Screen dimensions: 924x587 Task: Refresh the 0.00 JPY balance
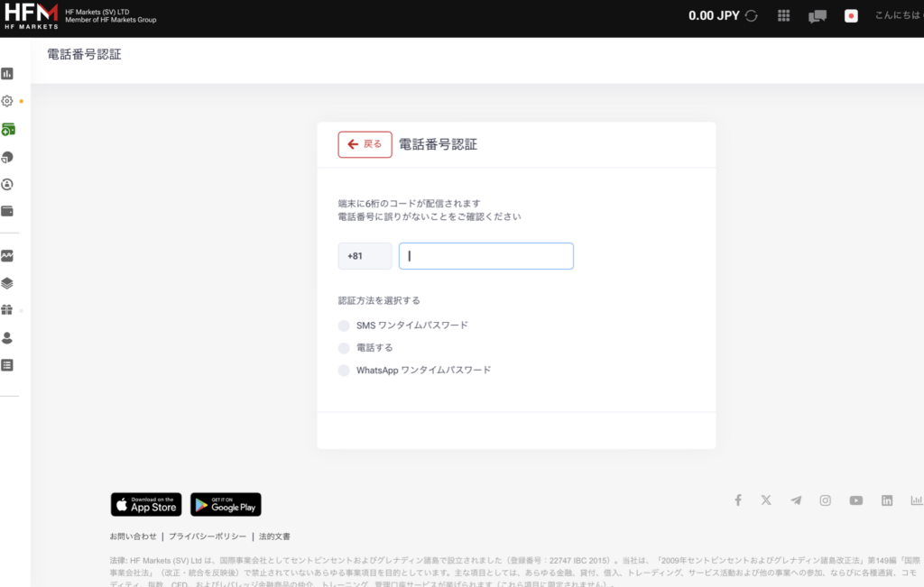coord(752,16)
